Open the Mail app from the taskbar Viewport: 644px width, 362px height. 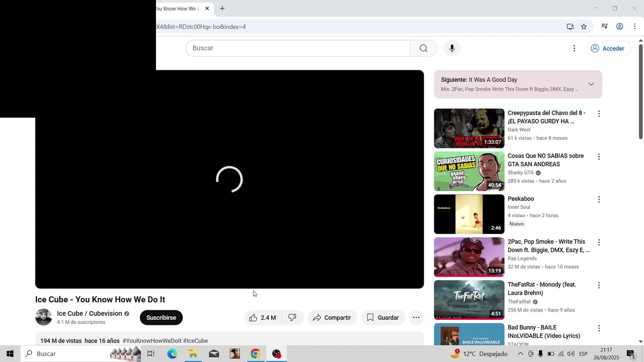click(x=214, y=354)
